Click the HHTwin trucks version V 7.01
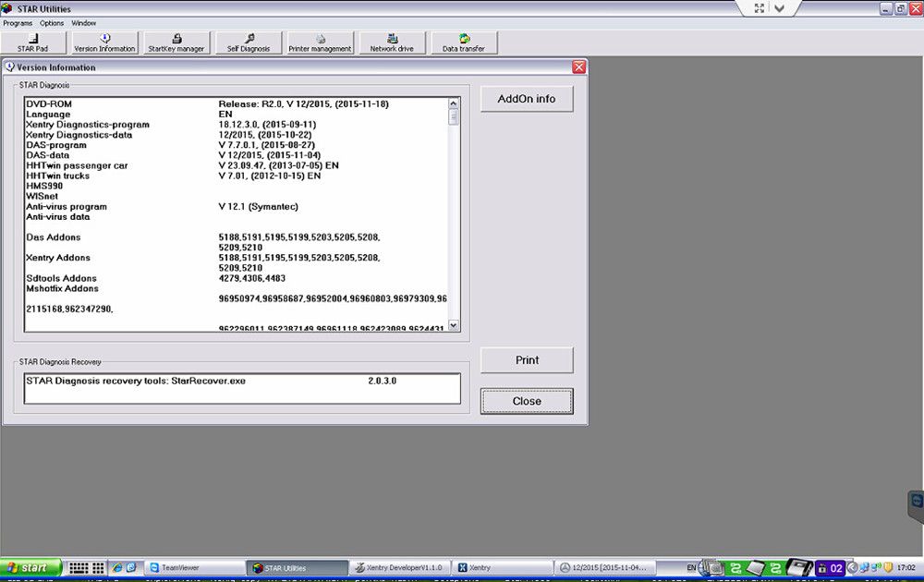924x582 pixels. tap(269, 176)
